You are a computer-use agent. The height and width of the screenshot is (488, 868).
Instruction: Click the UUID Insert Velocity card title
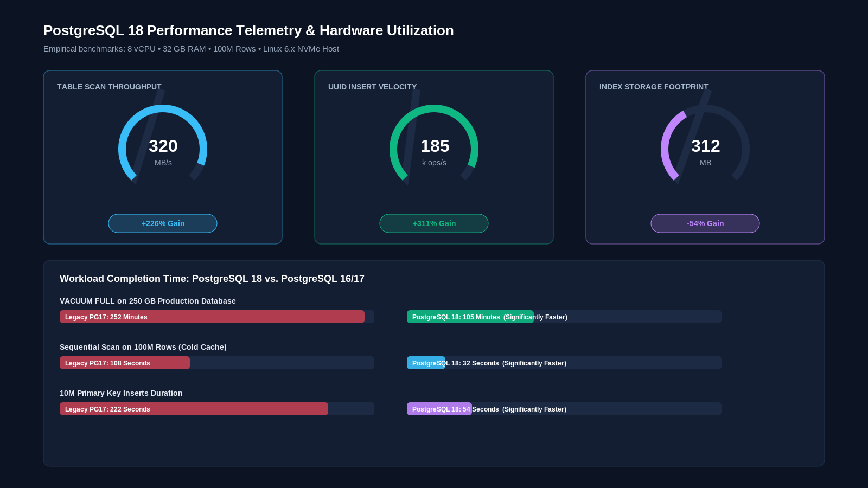click(372, 87)
